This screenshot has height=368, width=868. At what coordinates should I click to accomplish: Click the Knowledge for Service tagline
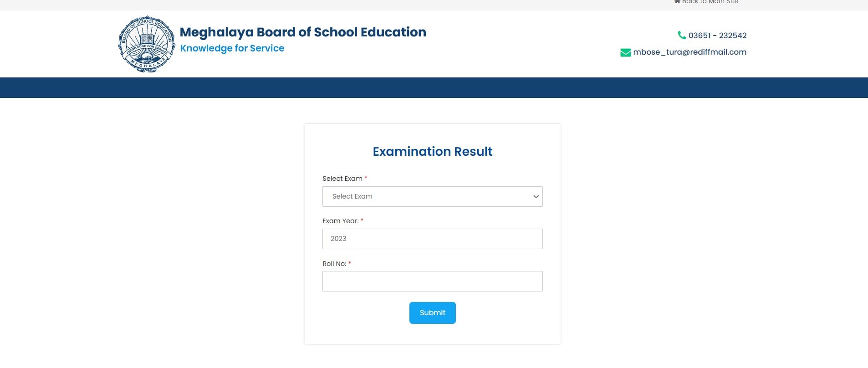[x=232, y=48]
